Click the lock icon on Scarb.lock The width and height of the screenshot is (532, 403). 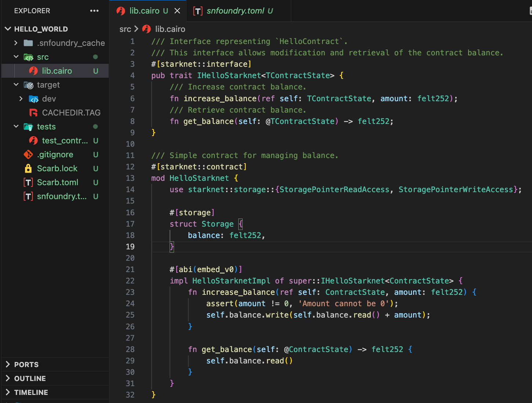[x=28, y=168]
